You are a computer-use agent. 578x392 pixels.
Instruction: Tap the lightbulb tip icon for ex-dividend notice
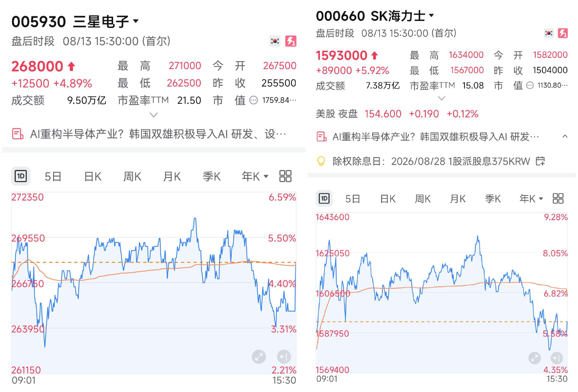coord(321,161)
